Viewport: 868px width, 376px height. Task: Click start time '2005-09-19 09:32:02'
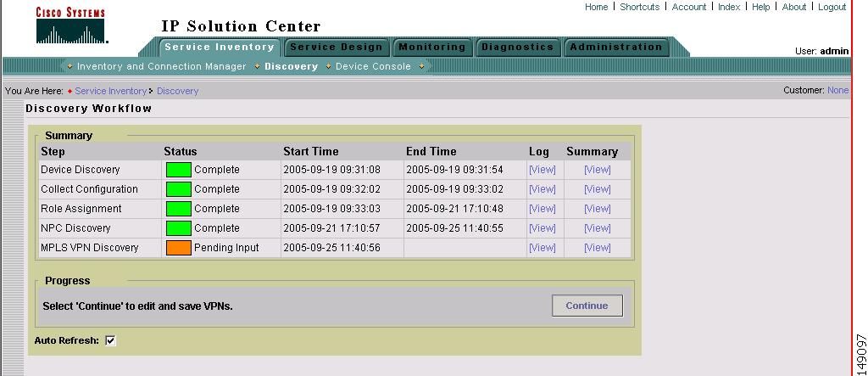(x=331, y=189)
